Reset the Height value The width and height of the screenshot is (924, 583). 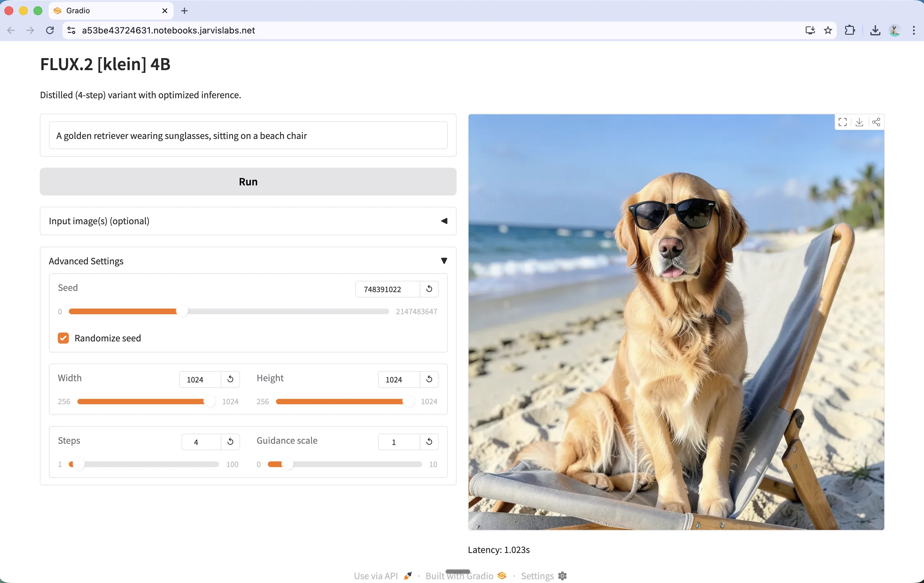pos(429,379)
